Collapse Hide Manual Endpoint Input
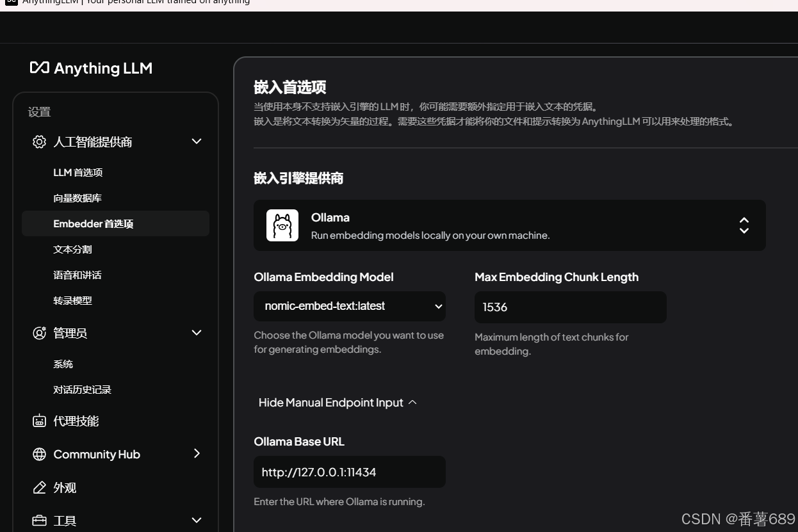The height and width of the screenshot is (532, 798). click(338, 402)
